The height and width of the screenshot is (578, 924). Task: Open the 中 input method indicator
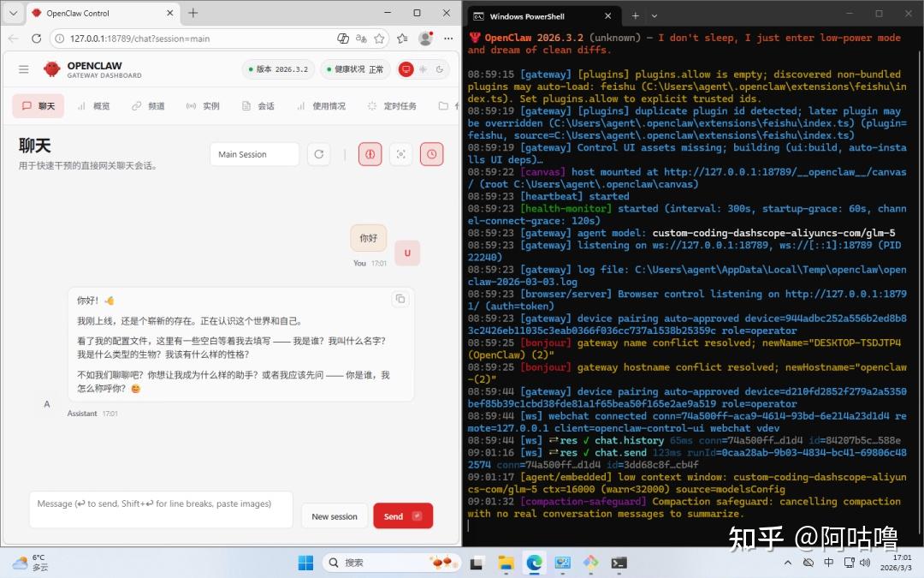[828, 563]
